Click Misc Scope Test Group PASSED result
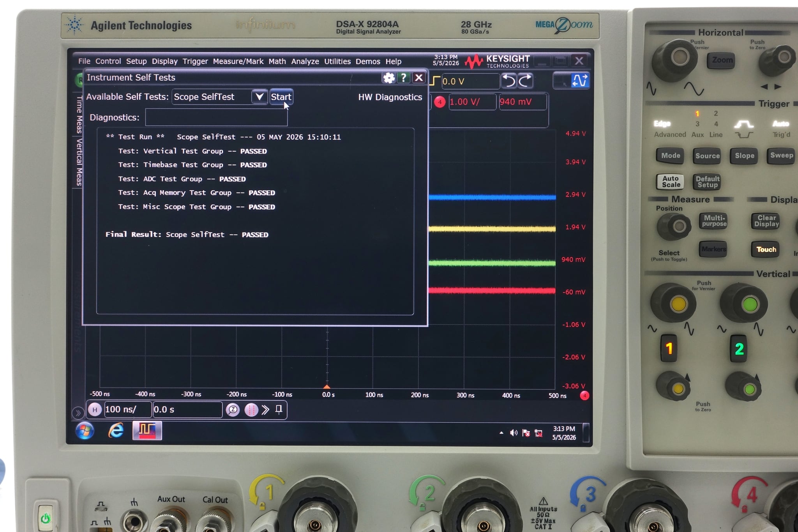798x532 pixels. (197, 207)
